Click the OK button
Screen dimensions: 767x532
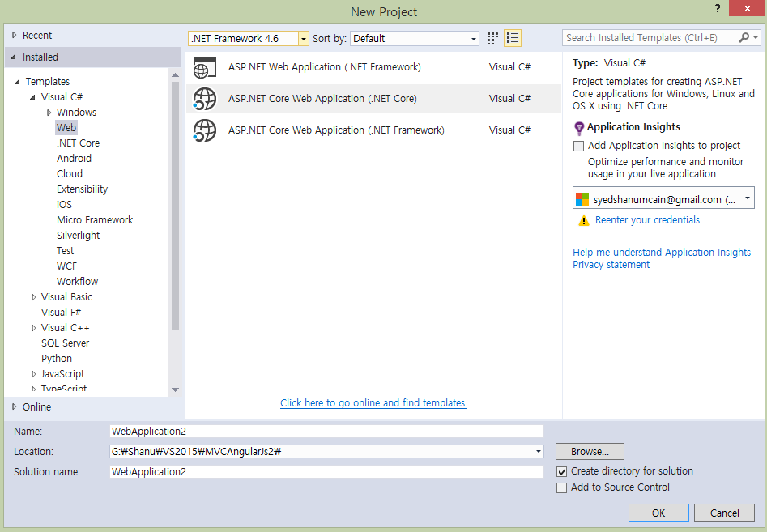click(658, 513)
